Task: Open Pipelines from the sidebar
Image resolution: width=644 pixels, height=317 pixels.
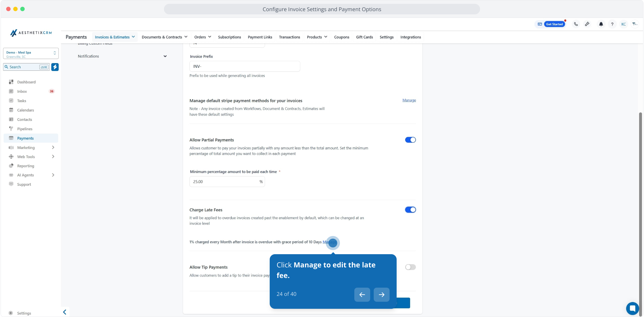Action: point(25,129)
